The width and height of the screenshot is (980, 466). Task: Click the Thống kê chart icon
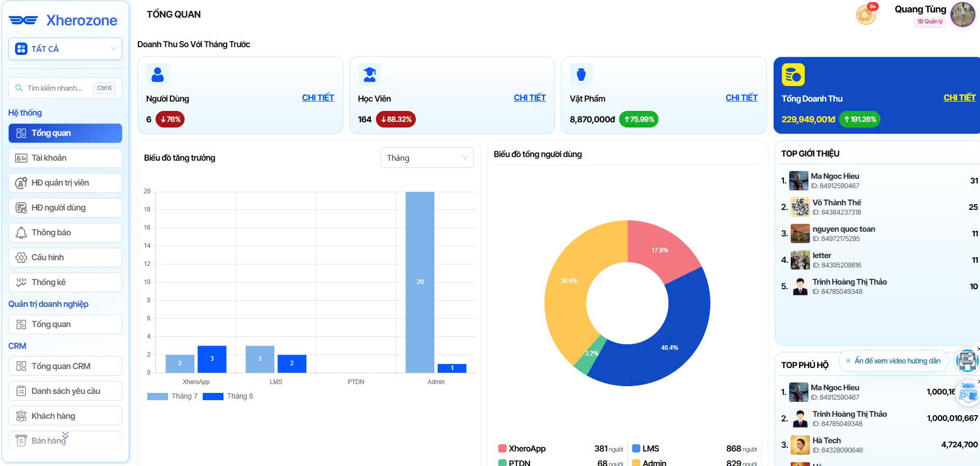click(x=21, y=283)
